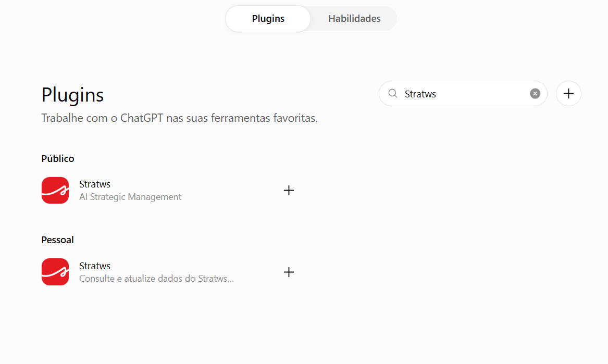Click Consulte e atualize dados description
Screen dimensions: 608x364
(156, 279)
